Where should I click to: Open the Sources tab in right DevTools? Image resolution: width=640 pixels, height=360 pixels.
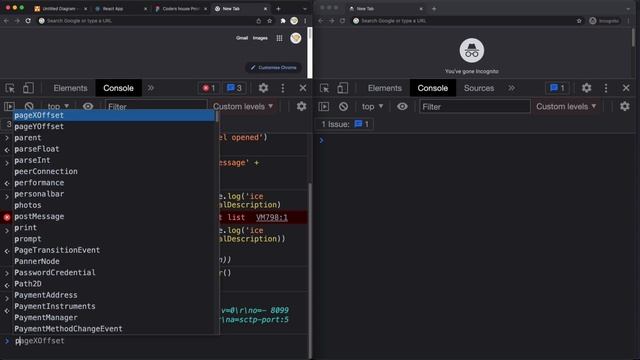point(479,88)
